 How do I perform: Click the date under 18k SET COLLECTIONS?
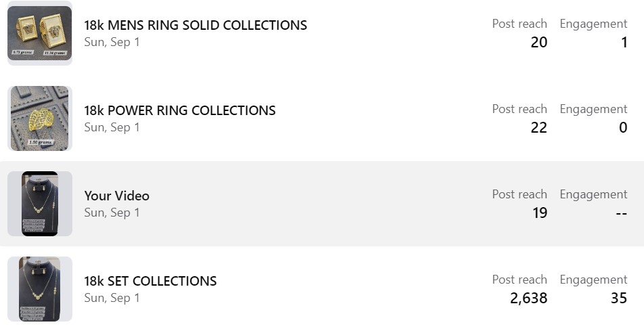point(112,298)
